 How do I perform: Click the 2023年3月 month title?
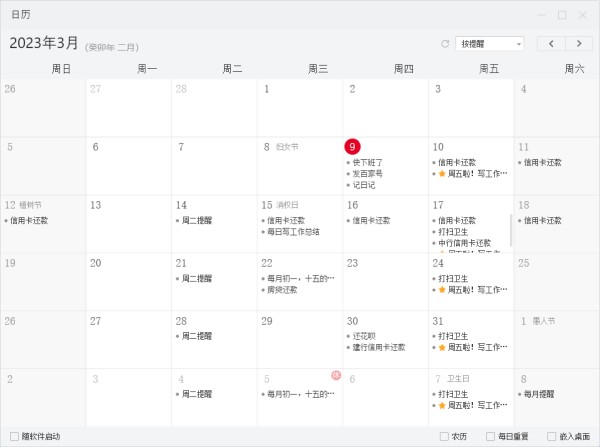pyautogui.click(x=44, y=43)
